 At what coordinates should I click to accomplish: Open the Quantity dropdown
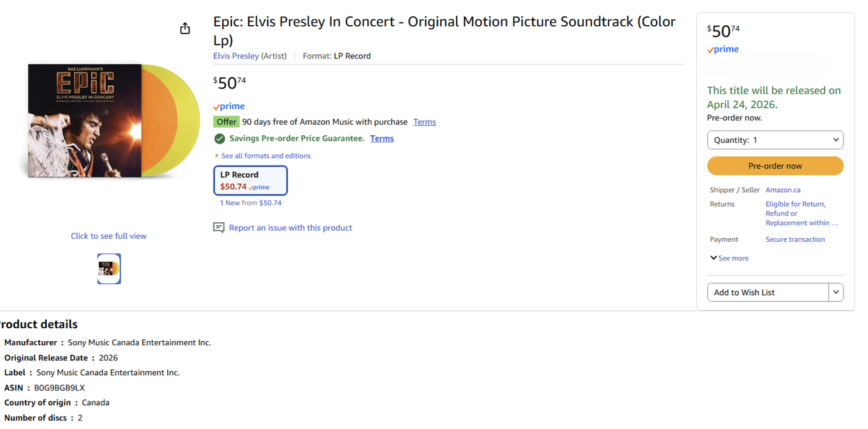tap(775, 140)
